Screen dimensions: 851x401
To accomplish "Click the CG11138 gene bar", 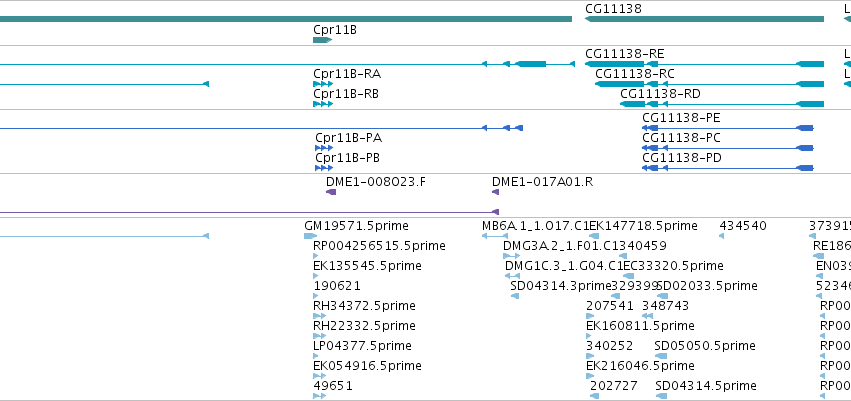I will click(704, 19).
